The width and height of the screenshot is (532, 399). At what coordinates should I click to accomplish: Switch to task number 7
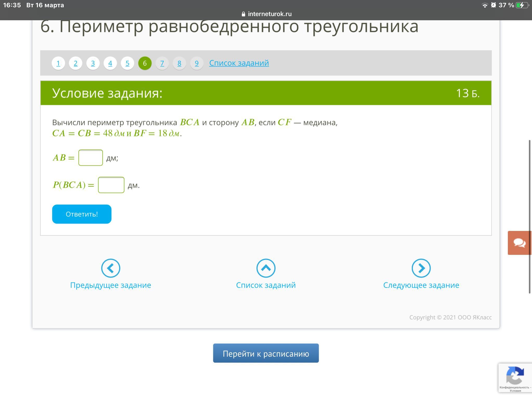162,63
